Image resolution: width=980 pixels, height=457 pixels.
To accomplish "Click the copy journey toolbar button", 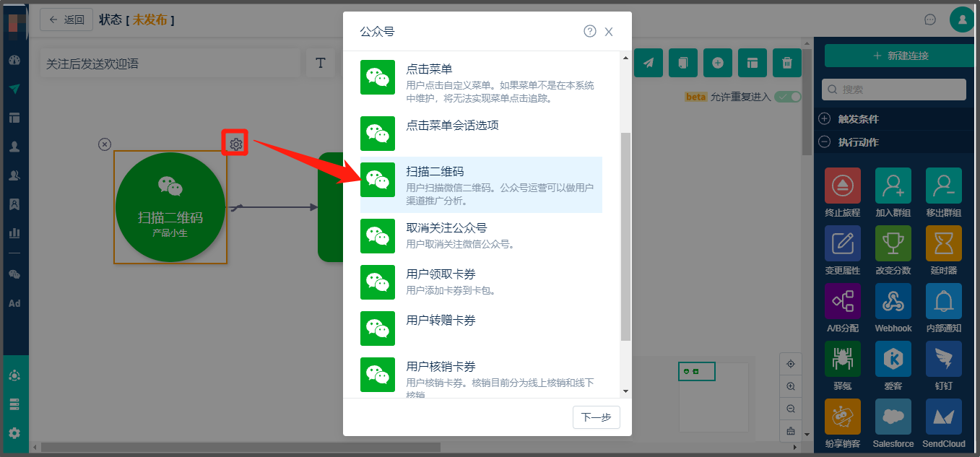I will [x=683, y=63].
